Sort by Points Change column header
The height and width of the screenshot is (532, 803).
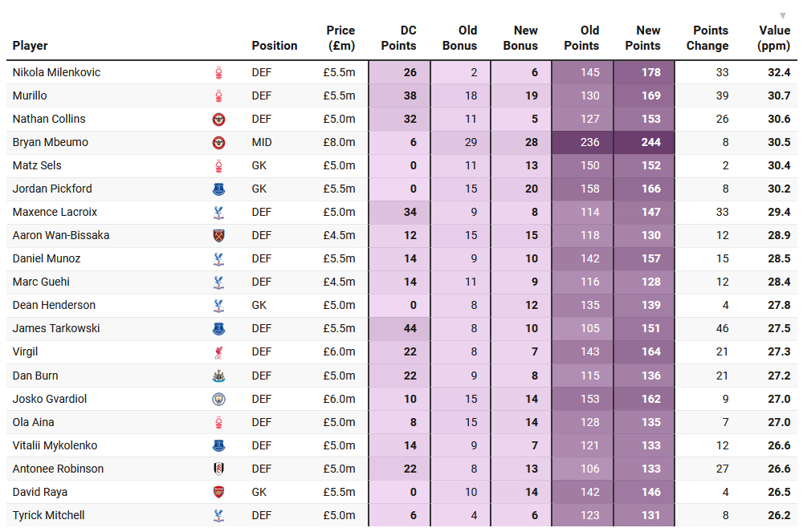point(707,39)
